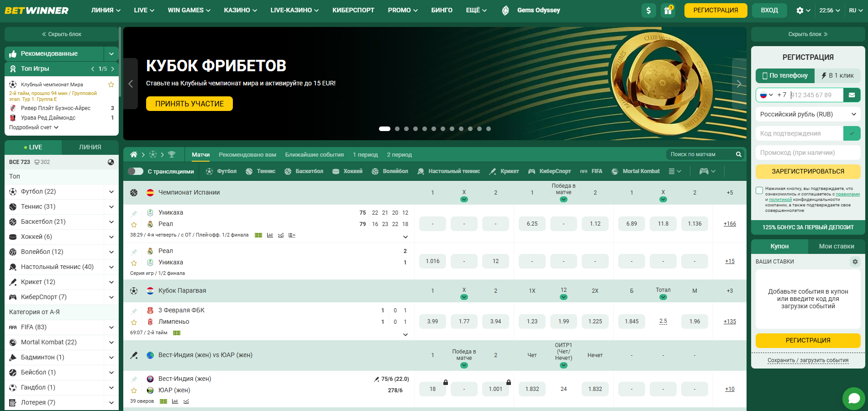Filter by Футбол sport icon

pyautogui.click(x=221, y=171)
